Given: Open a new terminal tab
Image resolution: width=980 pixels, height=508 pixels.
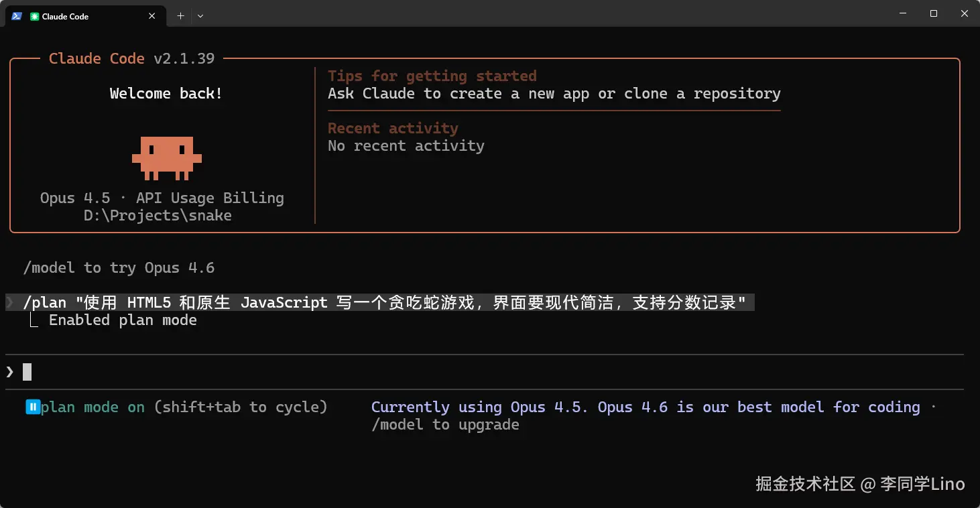Looking at the screenshot, I should pos(180,16).
